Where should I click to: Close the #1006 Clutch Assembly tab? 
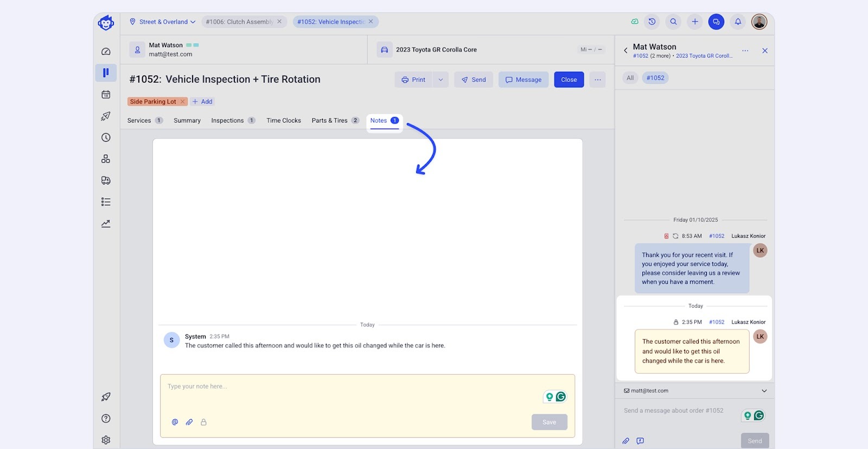point(279,22)
